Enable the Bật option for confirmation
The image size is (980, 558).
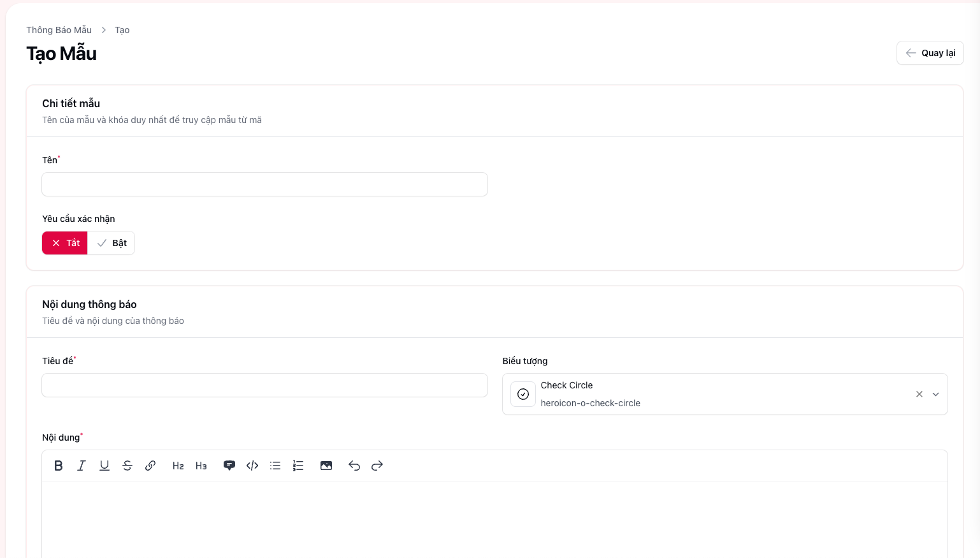pos(111,243)
